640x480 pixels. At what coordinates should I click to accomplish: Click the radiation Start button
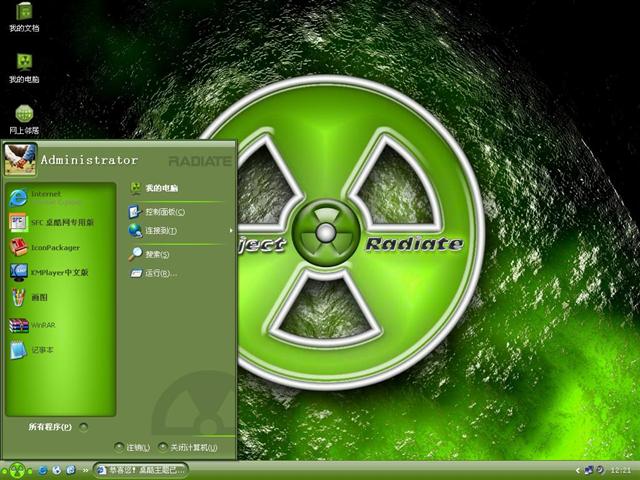pyautogui.click(x=17, y=470)
